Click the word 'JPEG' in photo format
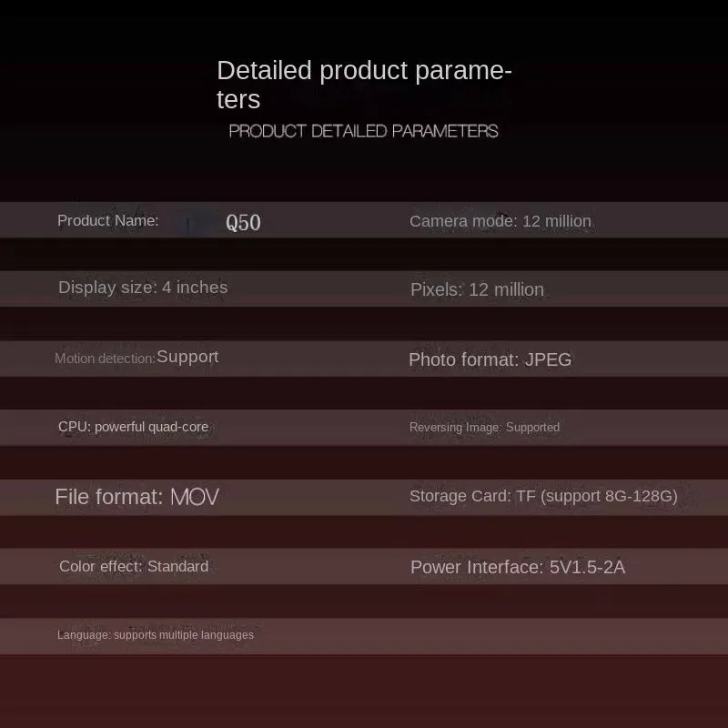728x728 pixels. tap(549, 359)
